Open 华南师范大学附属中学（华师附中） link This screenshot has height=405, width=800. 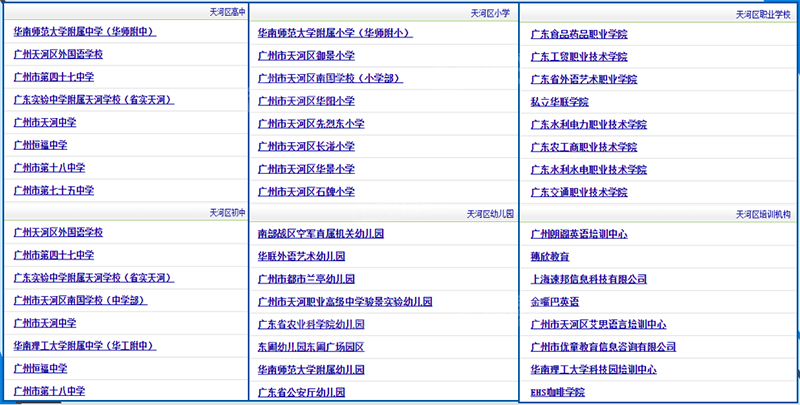point(85,32)
